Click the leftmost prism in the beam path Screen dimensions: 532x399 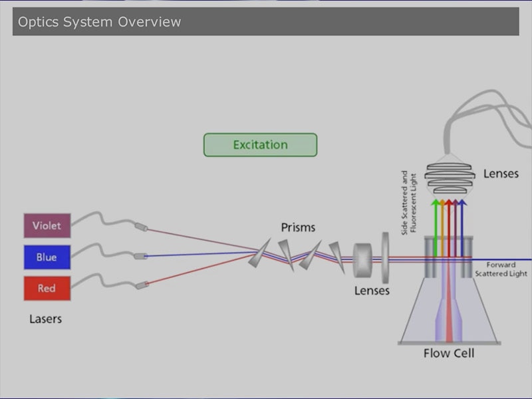point(259,254)
